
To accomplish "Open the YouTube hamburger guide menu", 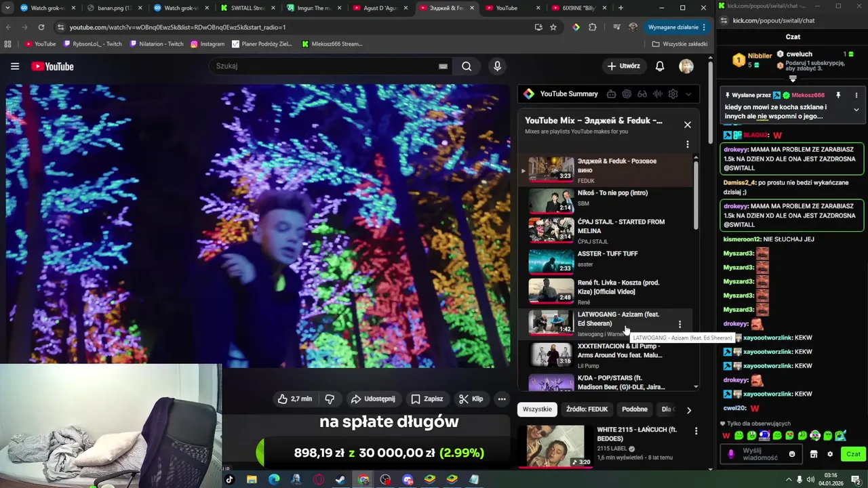I will tap(15, 66).
